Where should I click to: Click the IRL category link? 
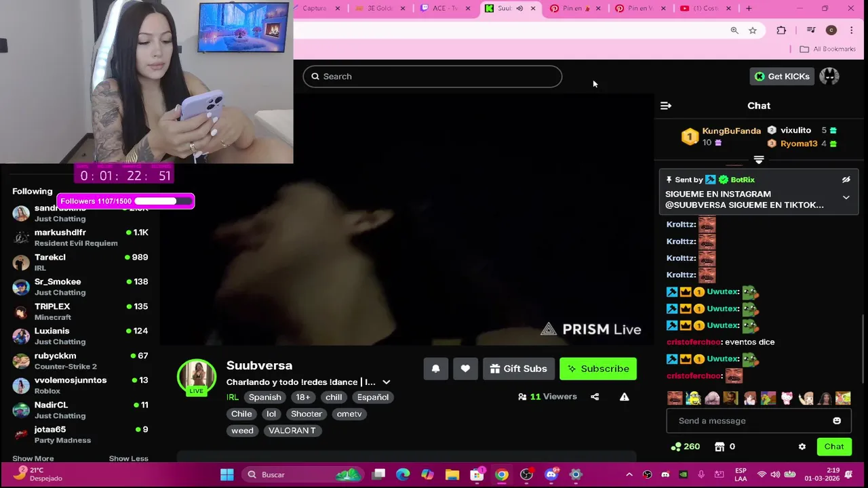233,397
